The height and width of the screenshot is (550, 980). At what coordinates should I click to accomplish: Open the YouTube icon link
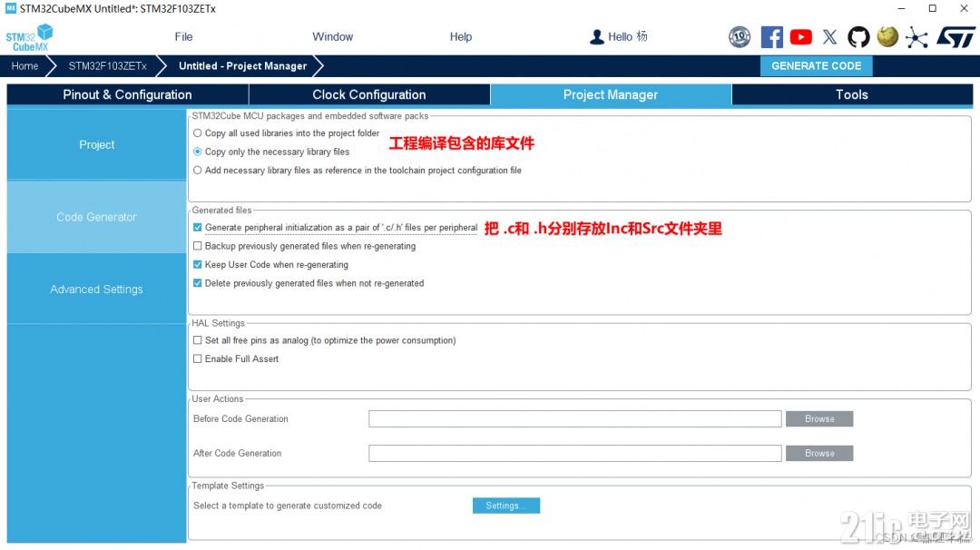tap(800, 37)
